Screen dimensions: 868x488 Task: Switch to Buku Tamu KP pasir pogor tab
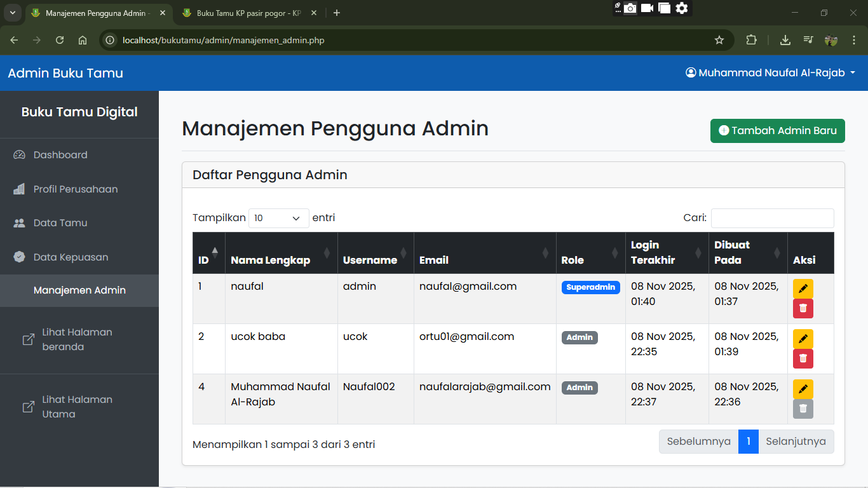coord(248,13)
